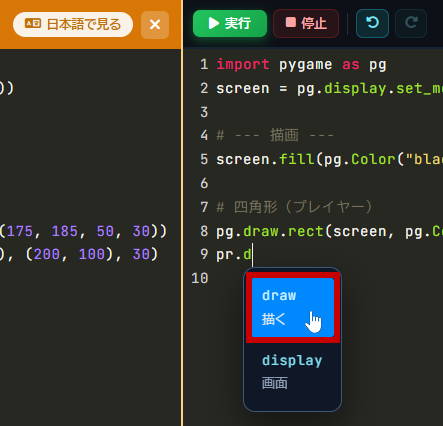Place cursor on empty line 6
The image size is (443, 426).
pos(329,184)
